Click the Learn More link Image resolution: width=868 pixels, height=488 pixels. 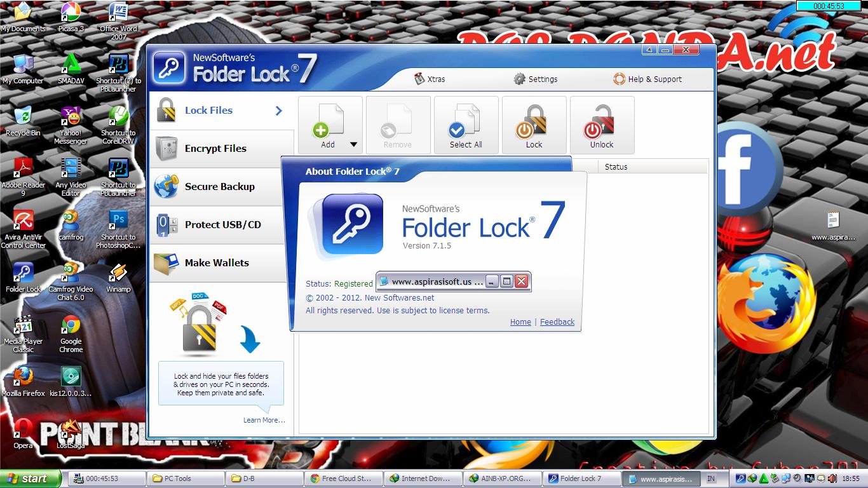point(264,420)
